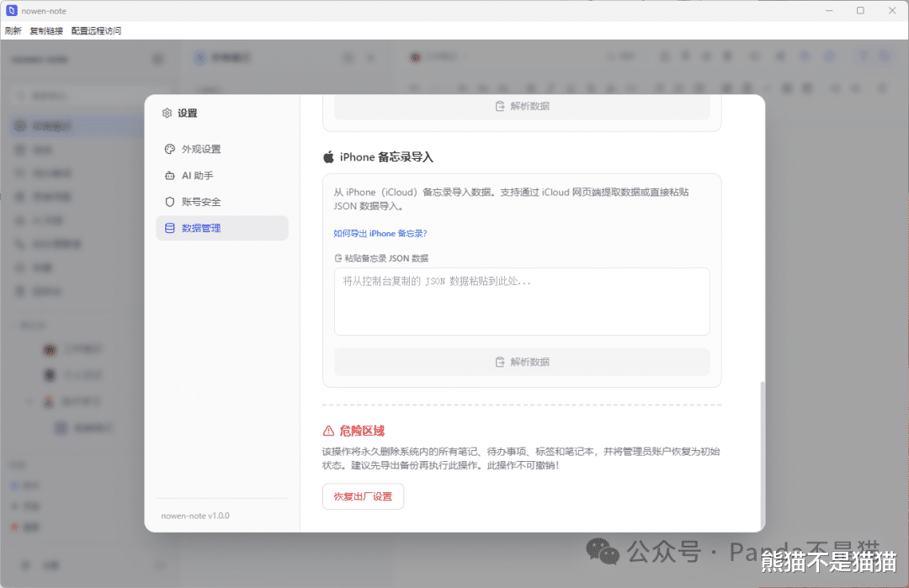Screen dimensions: 909x588
Task: Click the Apple logo beside iPhone 备忘录导入
Action: coord(329,157)
